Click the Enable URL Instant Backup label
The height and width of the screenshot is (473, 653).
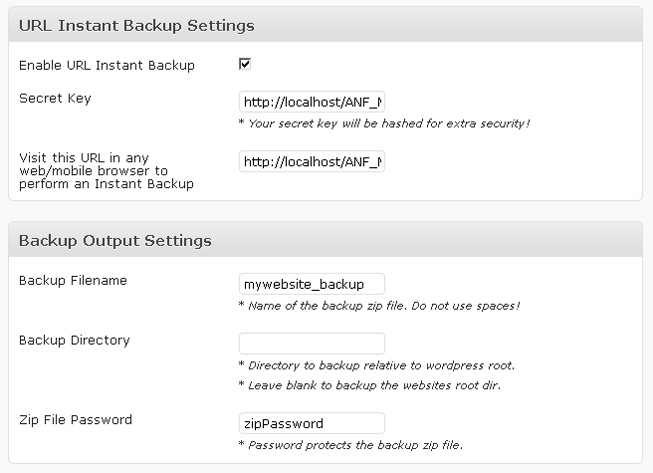tap(107, 65)
